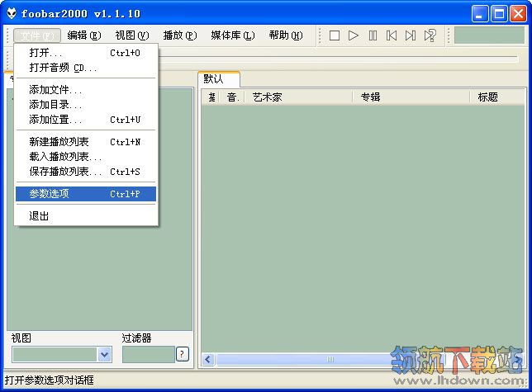
Task: Close the foobar2000 window
Action: click(518, 14)
